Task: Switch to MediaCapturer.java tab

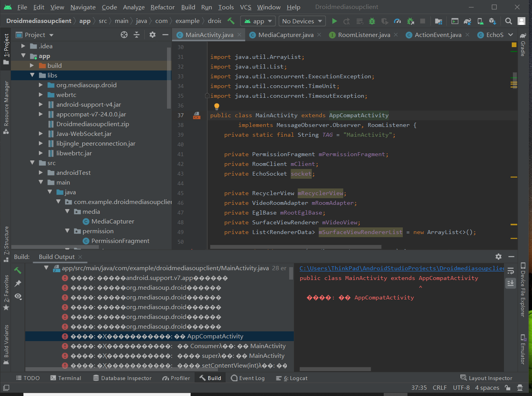Action: point(286,35)
